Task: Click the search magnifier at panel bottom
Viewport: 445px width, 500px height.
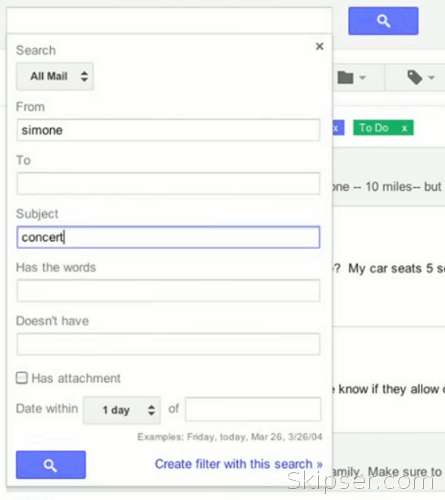Action: pos(51,465)
